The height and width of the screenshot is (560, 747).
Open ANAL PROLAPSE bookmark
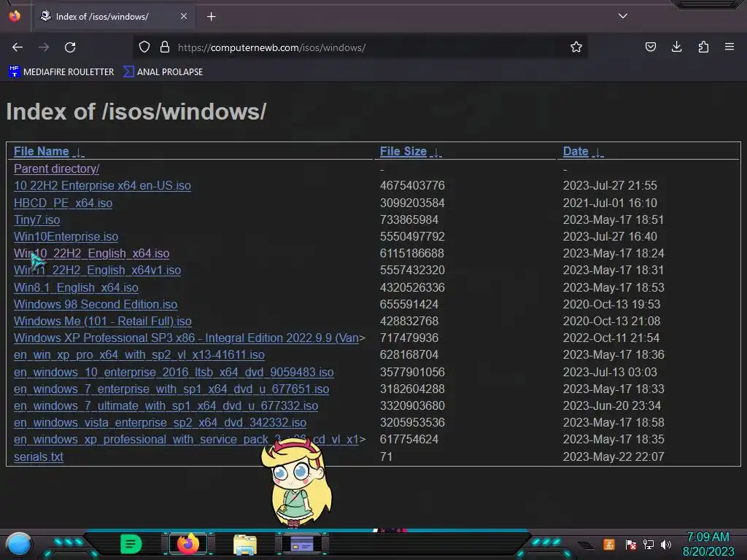[x=163, y=72]
